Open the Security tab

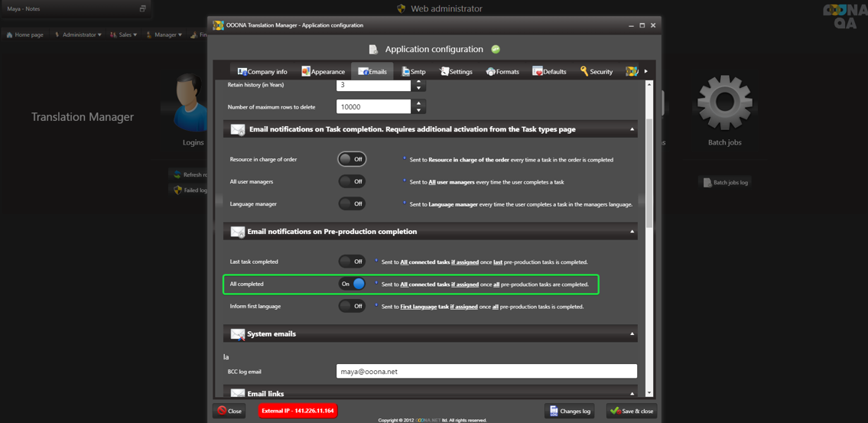[596, 71]
